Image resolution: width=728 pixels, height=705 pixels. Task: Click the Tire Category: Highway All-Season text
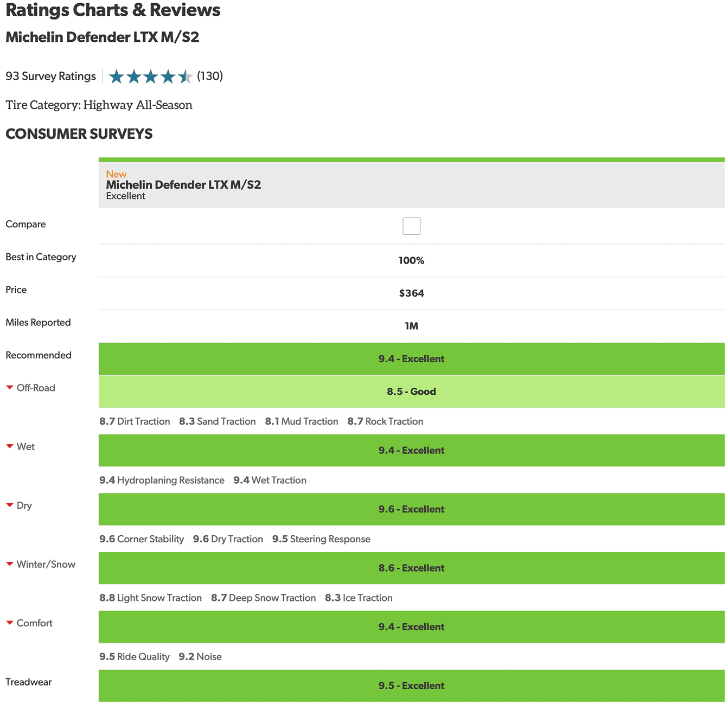99,105
